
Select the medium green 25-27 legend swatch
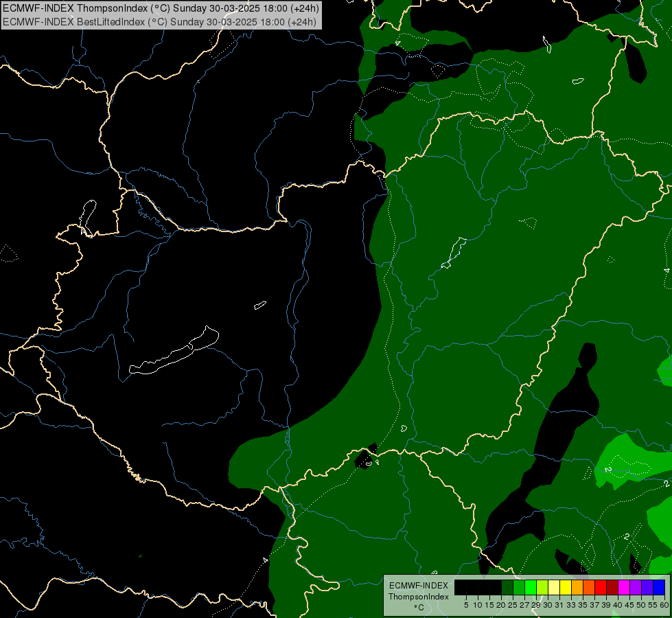519,587
